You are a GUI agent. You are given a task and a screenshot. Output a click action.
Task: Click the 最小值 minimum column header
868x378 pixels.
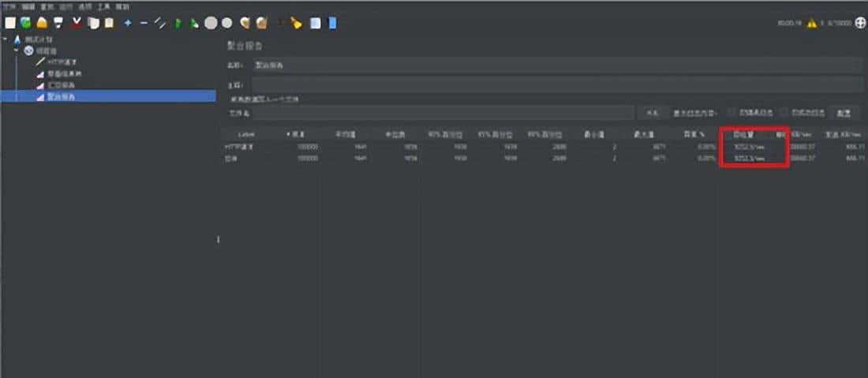pyautogui.click(x=593, y=134)
